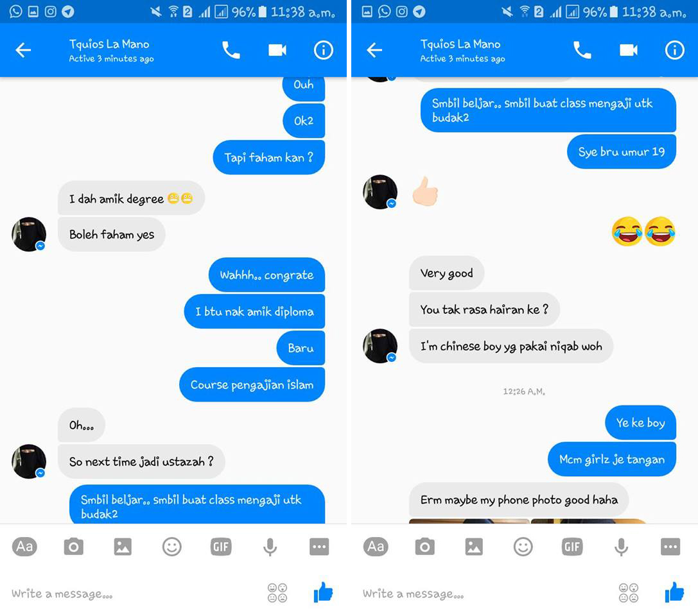Tap the "Sye bru umur 19" message bubble
Screen dimensions: 698x616
pyautogui.click(x=622, y=151)
